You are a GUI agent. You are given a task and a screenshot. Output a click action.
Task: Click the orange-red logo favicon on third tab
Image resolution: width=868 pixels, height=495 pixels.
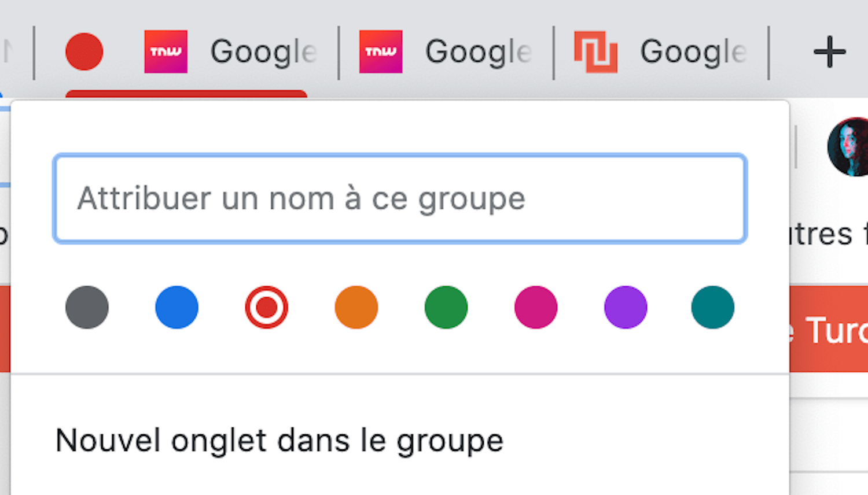click(595, 52)
